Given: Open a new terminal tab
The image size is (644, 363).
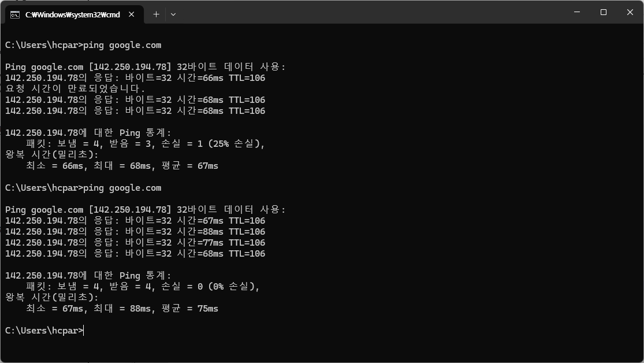Looking at the screenshot, I should (156, 14).
